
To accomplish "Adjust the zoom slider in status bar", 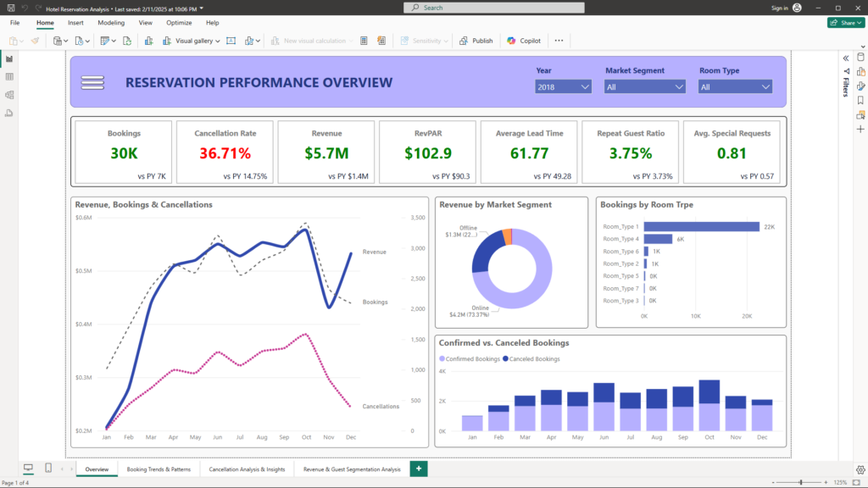I will pos(801,482).
